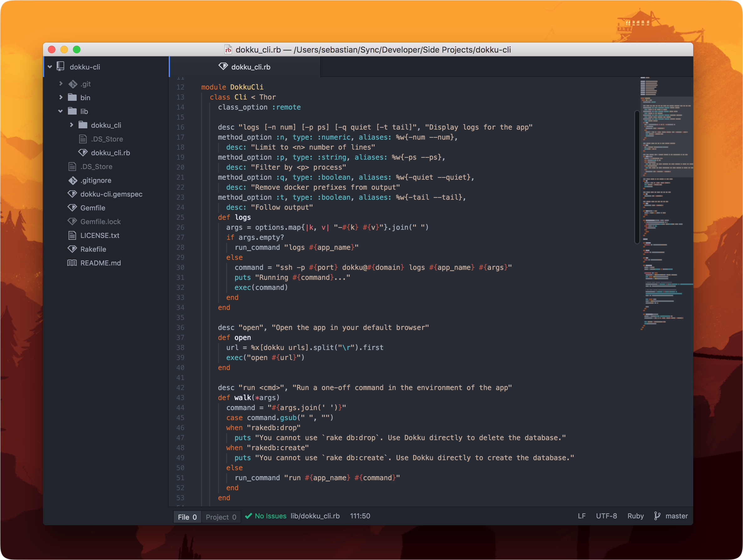Click the book icon next to README.md
743x560 pixels.
[72, 263]
